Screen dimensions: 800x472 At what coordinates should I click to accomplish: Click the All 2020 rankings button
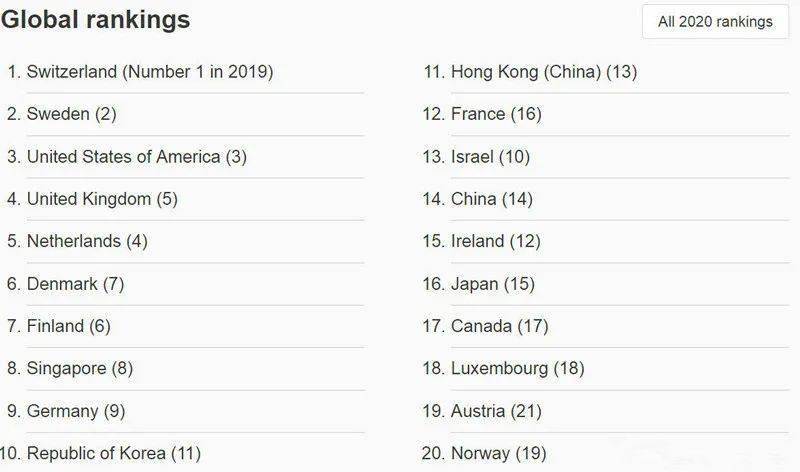pyautogui.click(x=715, y=22)
